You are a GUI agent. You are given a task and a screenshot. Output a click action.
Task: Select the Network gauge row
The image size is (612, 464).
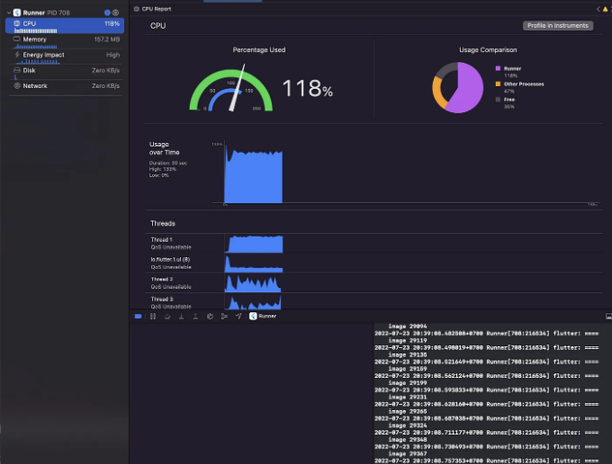click(x=65, y=86)
